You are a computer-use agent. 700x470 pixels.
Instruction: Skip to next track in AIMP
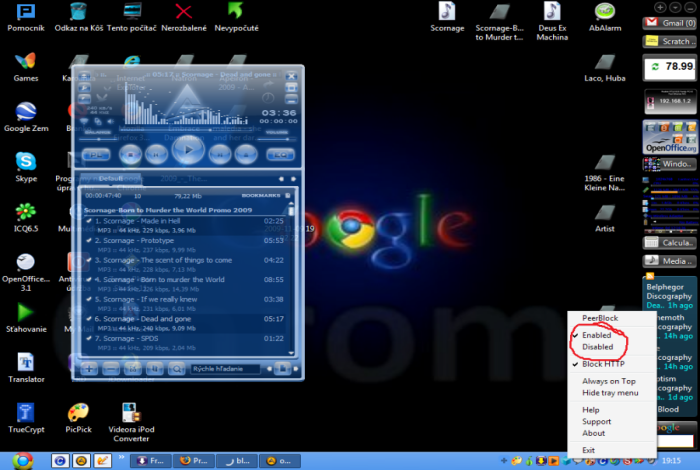pyautogui.click(x=220, y=154)
